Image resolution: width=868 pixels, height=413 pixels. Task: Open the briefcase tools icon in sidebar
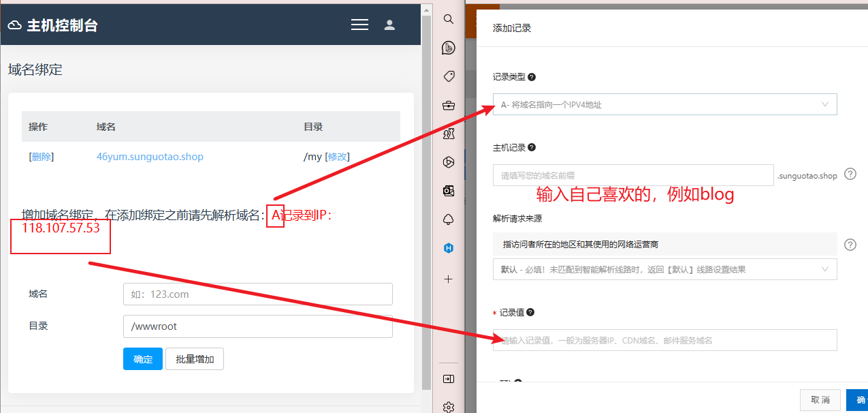448,105
